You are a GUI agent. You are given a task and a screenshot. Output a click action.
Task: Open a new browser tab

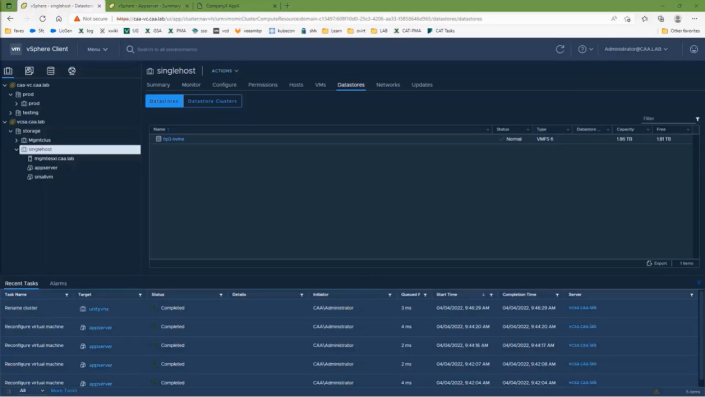[287, 6]
